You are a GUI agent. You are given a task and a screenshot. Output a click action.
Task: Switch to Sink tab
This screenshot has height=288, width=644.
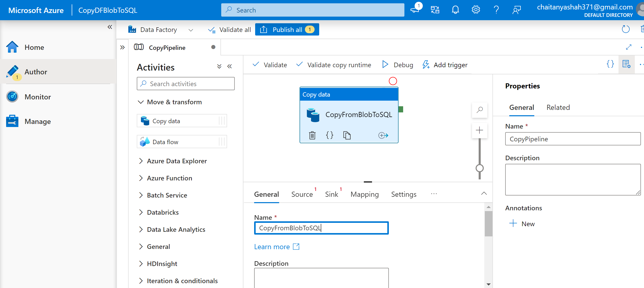[332, 194]
